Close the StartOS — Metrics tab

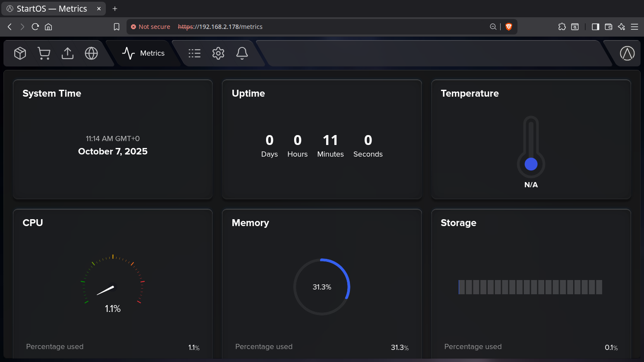click(99, 9)
